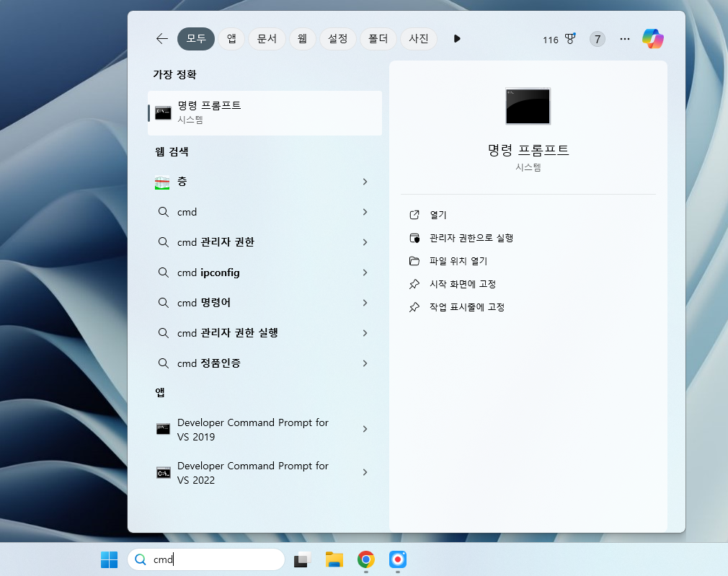Image resolution: width=728 pixels, height=576 pixels.
Task: Launch Copilot from the colorful icon
Action: 653,38
